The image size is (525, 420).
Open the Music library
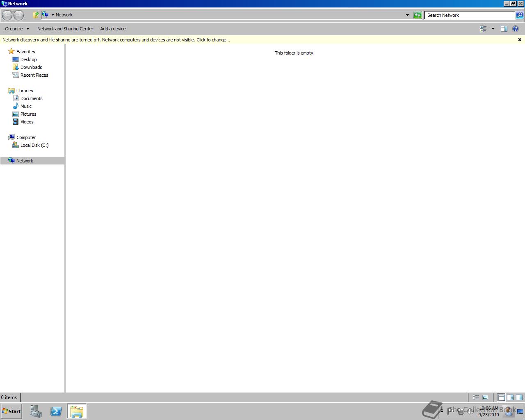26,106
